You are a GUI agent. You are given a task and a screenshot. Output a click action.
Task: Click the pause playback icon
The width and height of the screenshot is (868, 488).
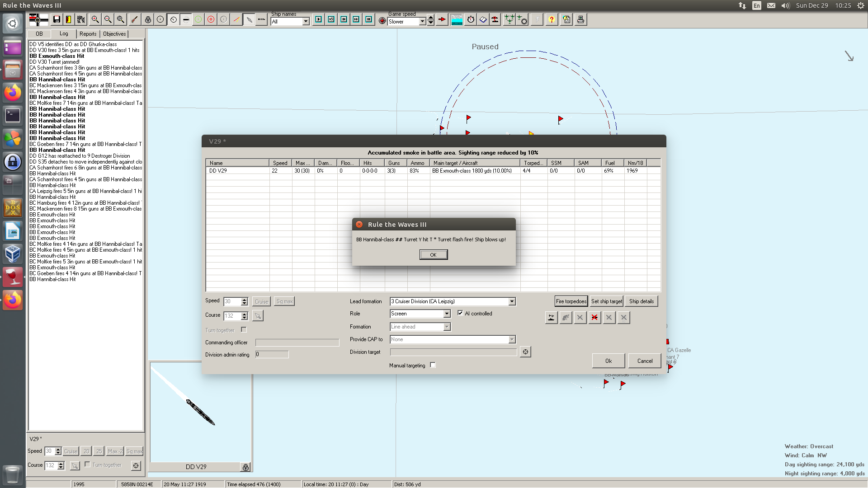point(369,19)
